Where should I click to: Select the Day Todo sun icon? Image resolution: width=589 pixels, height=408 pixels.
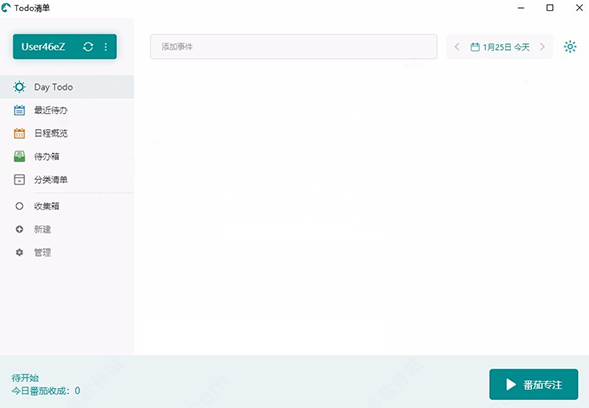pyautogui.click(x=20, y=87)
